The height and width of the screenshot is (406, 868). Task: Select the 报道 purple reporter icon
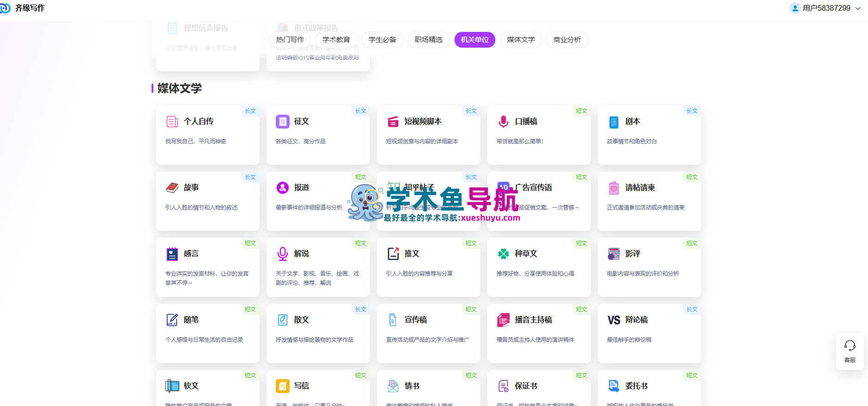282,188
